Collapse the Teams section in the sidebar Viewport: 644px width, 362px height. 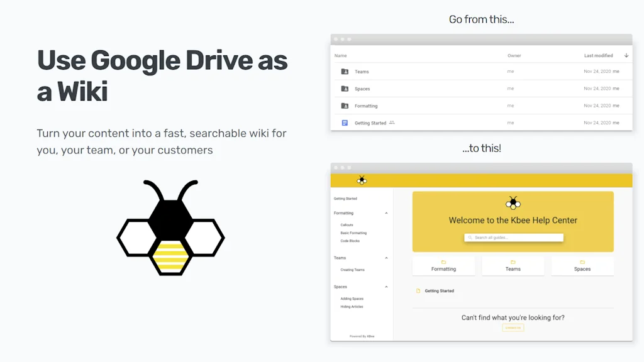pyautogui.click(x=386, y=258)
